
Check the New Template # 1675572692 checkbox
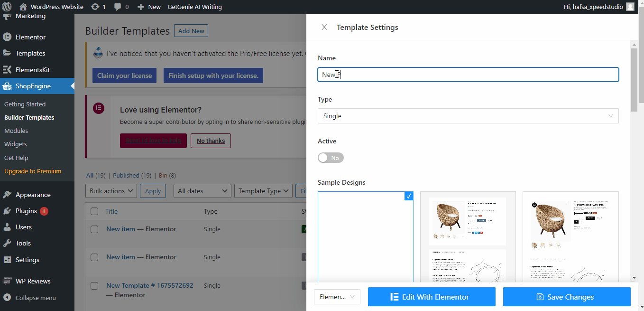(94, 285)
